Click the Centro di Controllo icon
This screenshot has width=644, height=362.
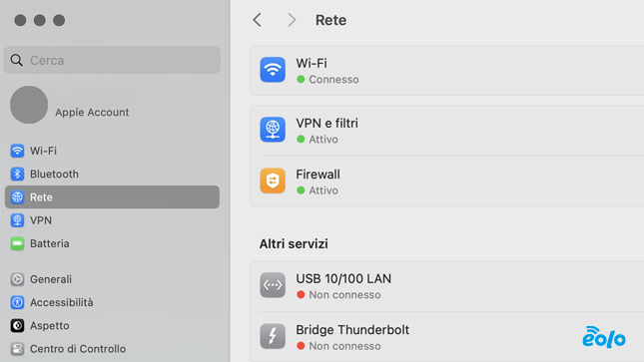[x=17, y=349]
